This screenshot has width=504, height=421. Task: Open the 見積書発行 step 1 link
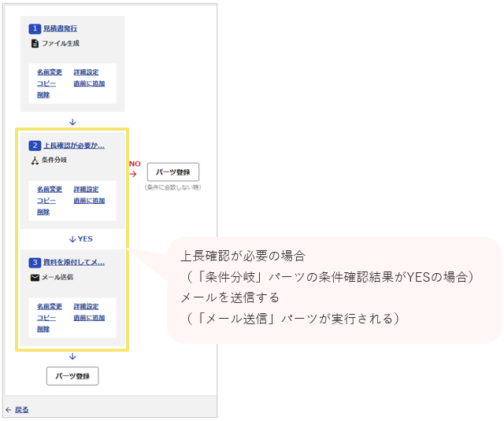(x=60, y=28)
